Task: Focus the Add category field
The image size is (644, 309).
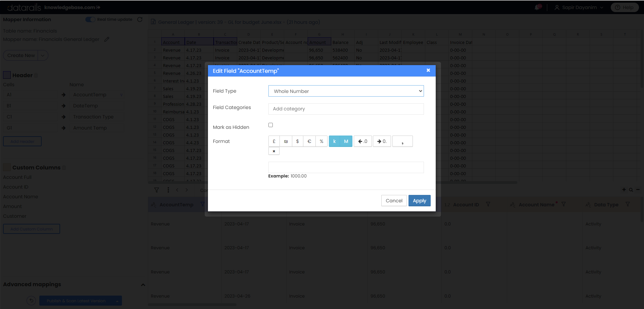Action: 346,109
